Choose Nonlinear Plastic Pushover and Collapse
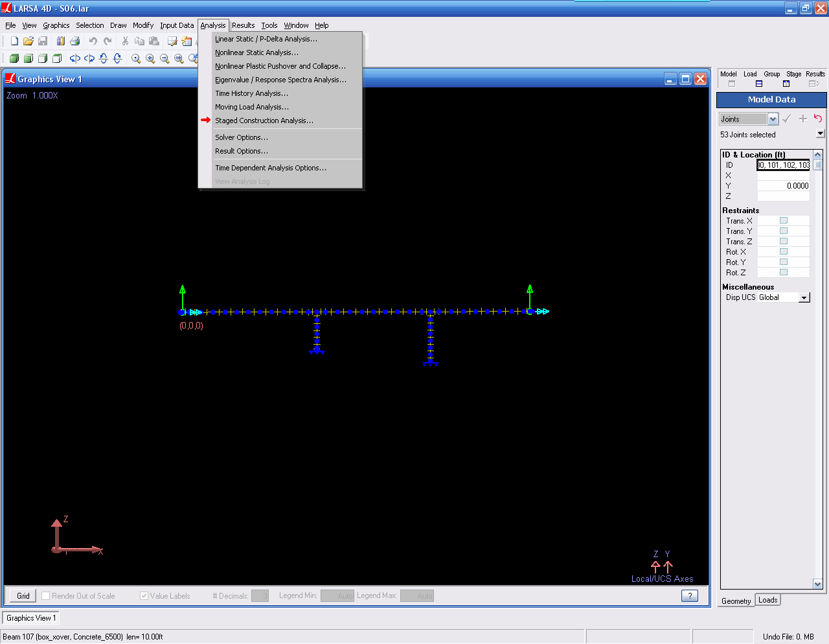 [x=280, y=66]
